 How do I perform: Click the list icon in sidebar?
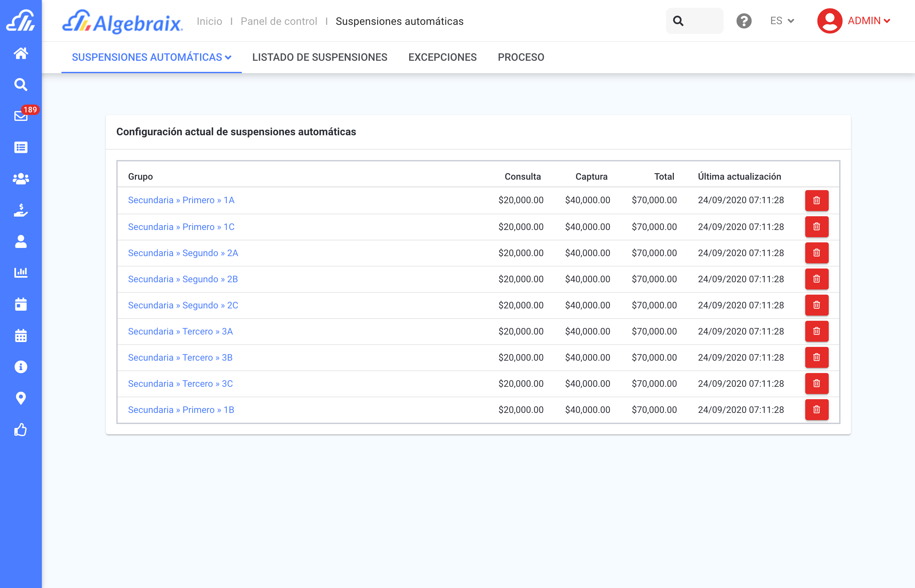point(21,147)
